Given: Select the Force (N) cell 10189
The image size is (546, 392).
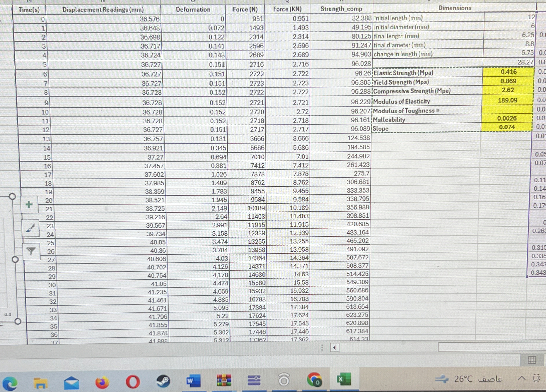Looking at the screenshot, I should tap(247, 208).
